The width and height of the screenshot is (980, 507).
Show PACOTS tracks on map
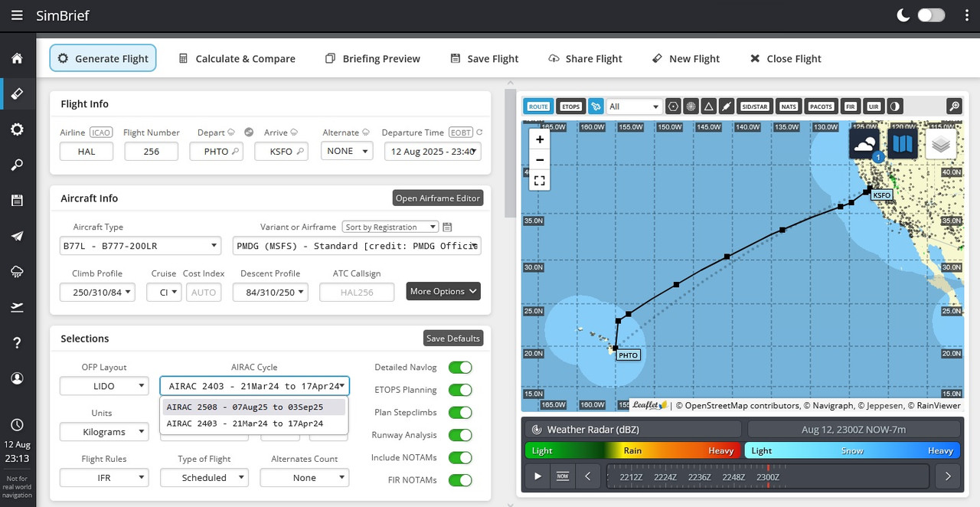pos(821,106)
